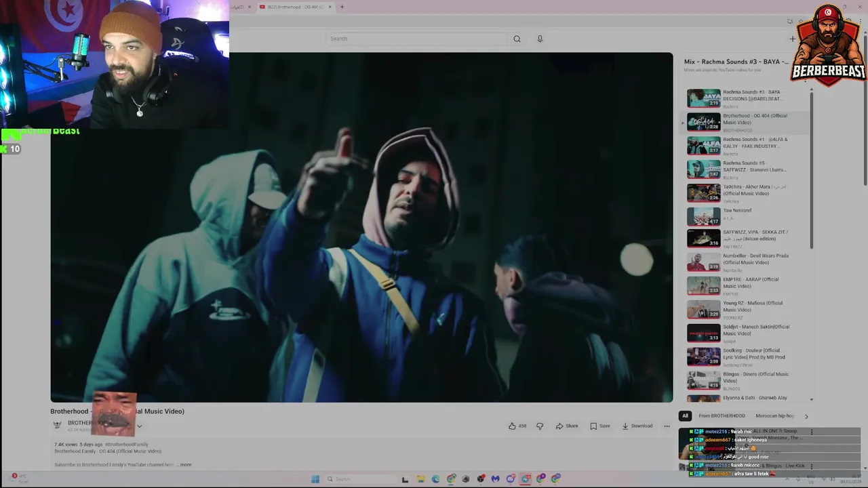Viewport: 868px width, 488px height.
Task: Open File Explorer folder icon on taskbar
Action: click(x=420, y=479)
